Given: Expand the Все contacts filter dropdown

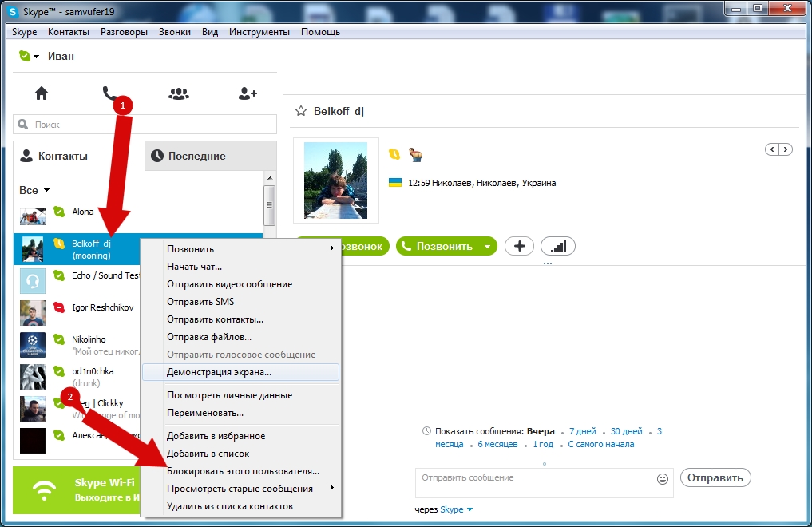Looking at the screenshot, I should click(46, 190).
